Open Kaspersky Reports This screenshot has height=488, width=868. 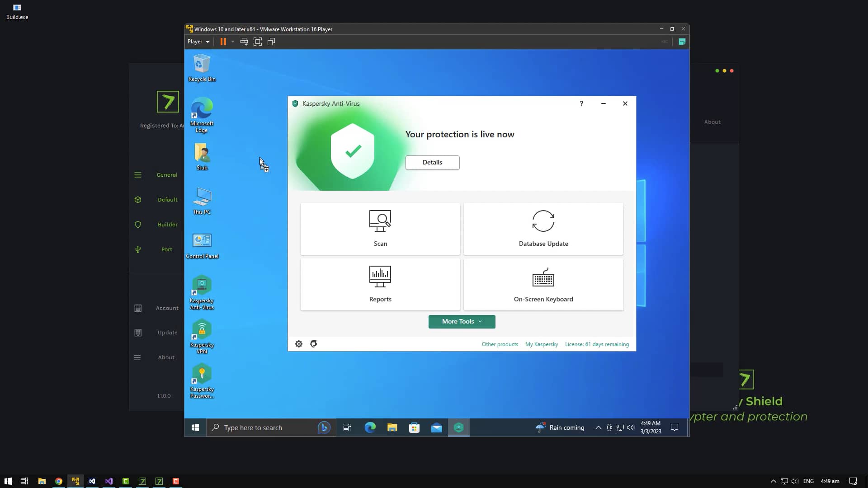[x=380, y=284]
